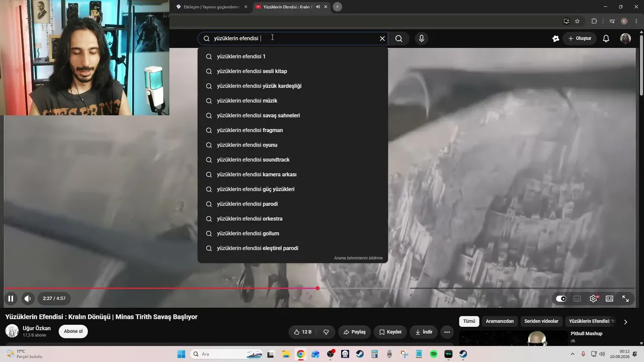The height and width of the screenshot is (362, 644).
Task: Open the Chrome profile K avatar
Action: (x=624, y=21)
